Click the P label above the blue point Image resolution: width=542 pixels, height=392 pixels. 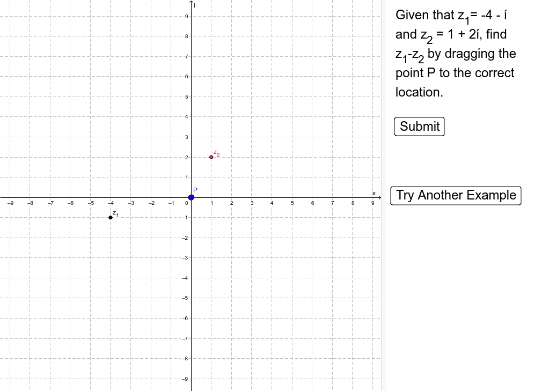tap(195, 190)
